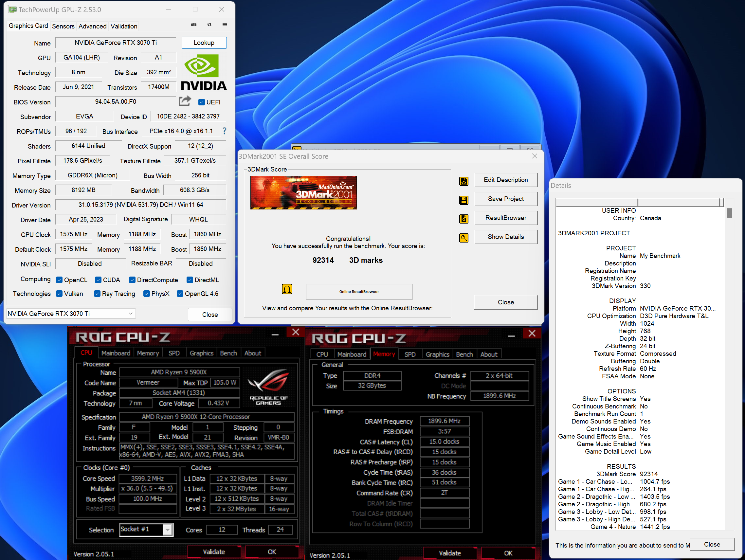Toggle the Ray Tracing checkbox
This screenshot has height=560, width=745.
click(x=97, y=294)
